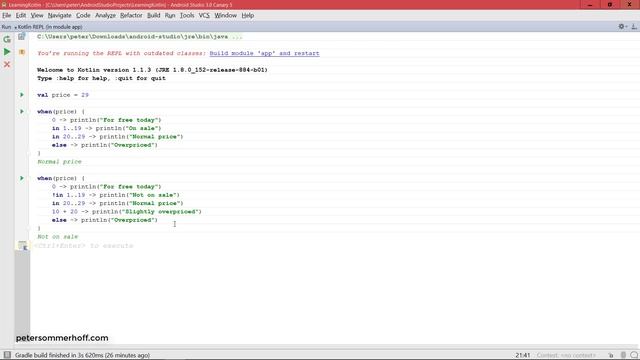This screenshot has height=360, width=640.
Task: Open the Refactor menu
Action: coord(131,15)
